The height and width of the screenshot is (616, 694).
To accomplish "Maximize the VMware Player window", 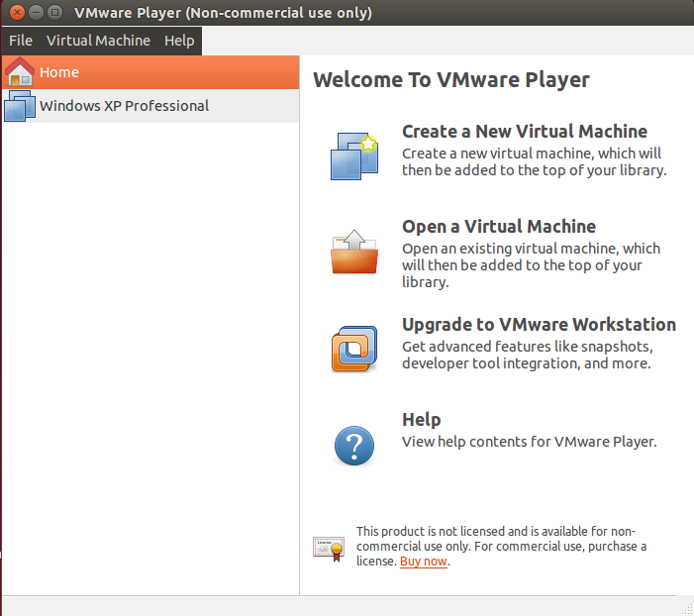I will click(54, 13).
